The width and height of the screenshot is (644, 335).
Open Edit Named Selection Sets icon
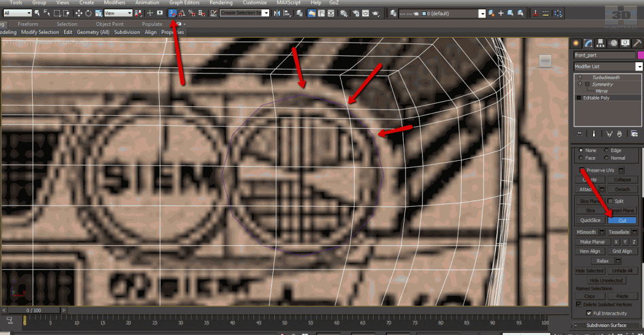[213, 13]
